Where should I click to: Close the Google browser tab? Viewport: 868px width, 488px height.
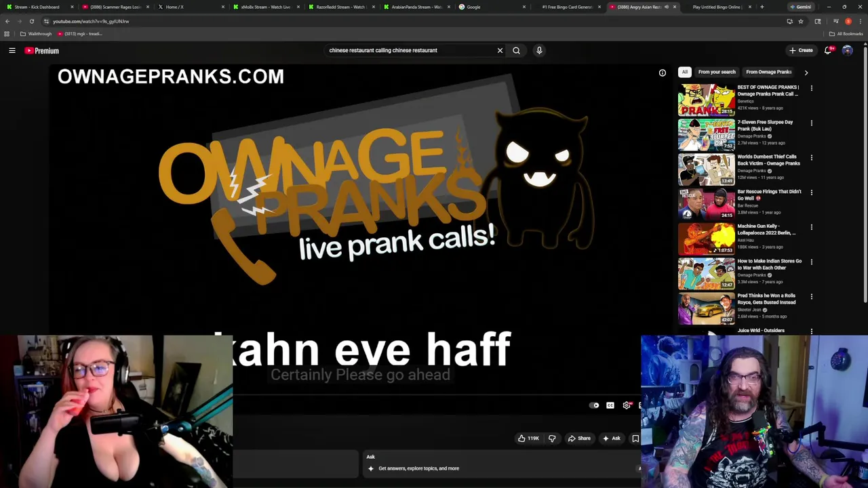point(524,7)
